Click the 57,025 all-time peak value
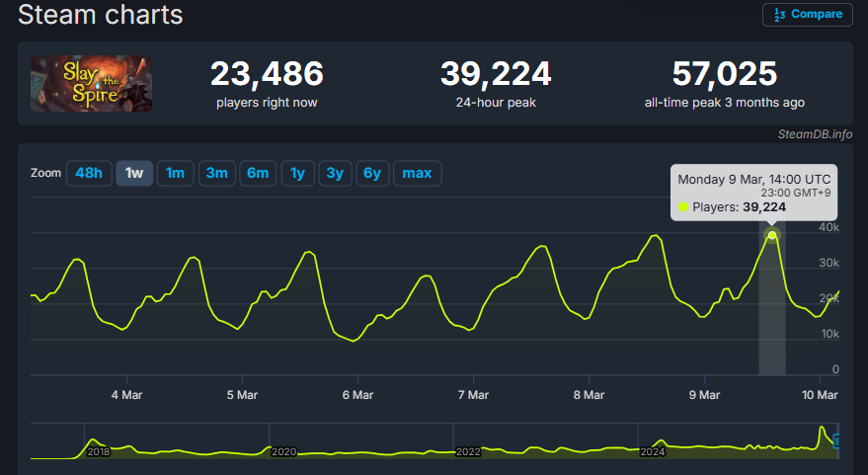 [725, 74]
